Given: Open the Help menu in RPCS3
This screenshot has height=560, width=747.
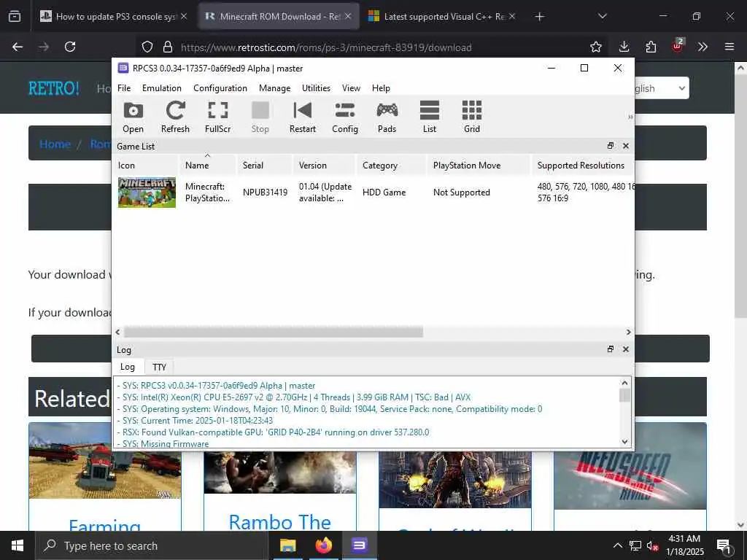Looking at the screenshot, I should click(381, 88).
